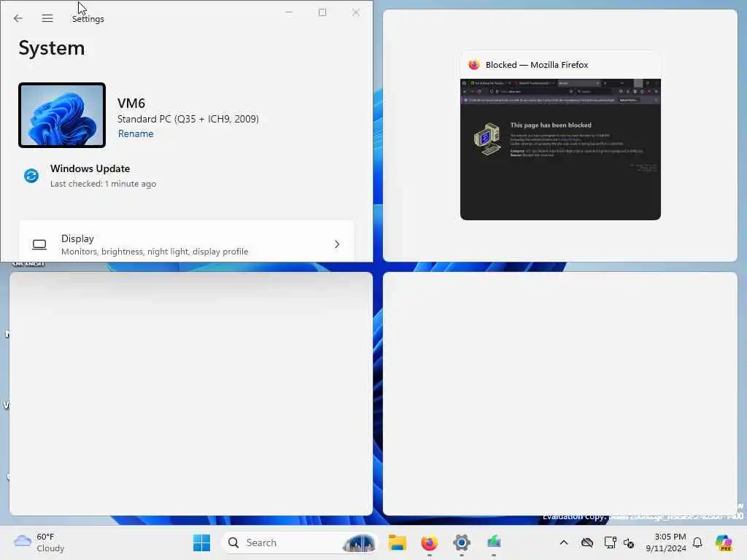Maximize the Settings window
The image size is (747, 560).
pos(322,12)
